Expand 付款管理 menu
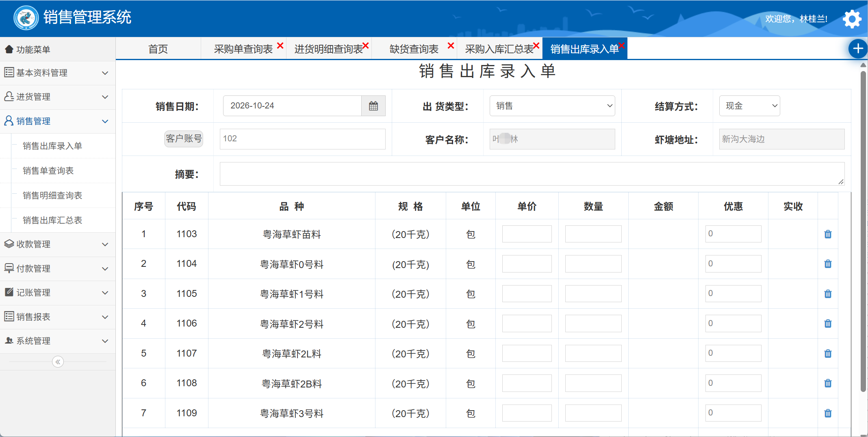Image resolution: width=868 pixels, height=437 pixels. pyautogui.click(x=58, y=269)
